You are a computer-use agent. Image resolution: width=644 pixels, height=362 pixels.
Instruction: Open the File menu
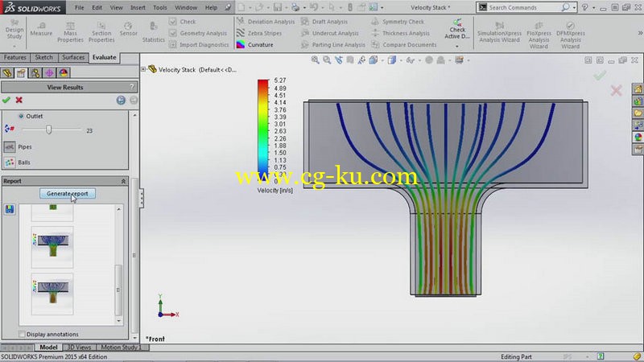point(79,7)
